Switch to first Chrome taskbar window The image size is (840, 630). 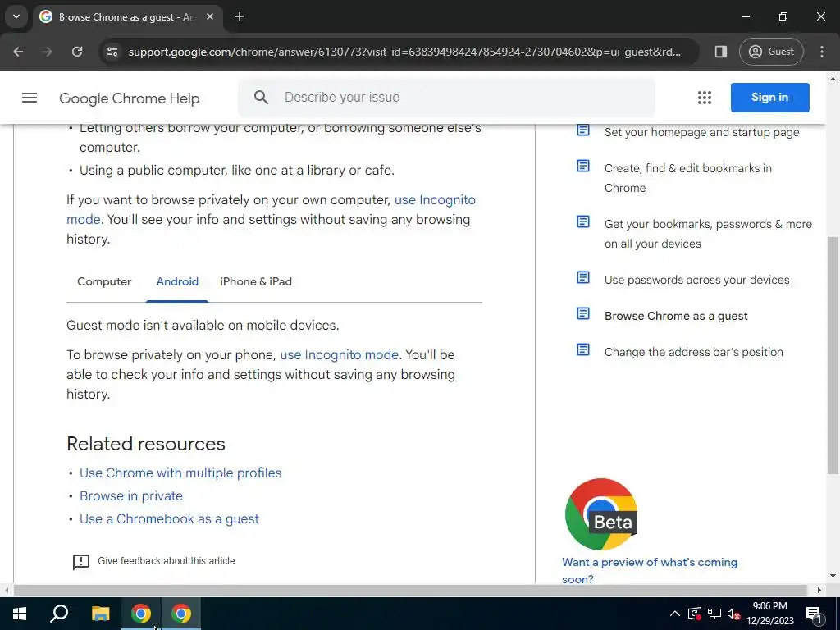pyautogui.click(x=141, y=614)
